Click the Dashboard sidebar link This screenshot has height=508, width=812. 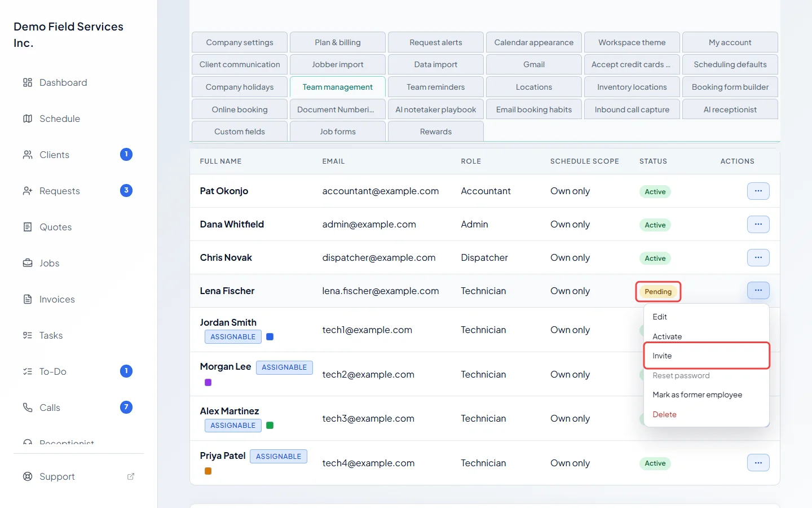78,82
